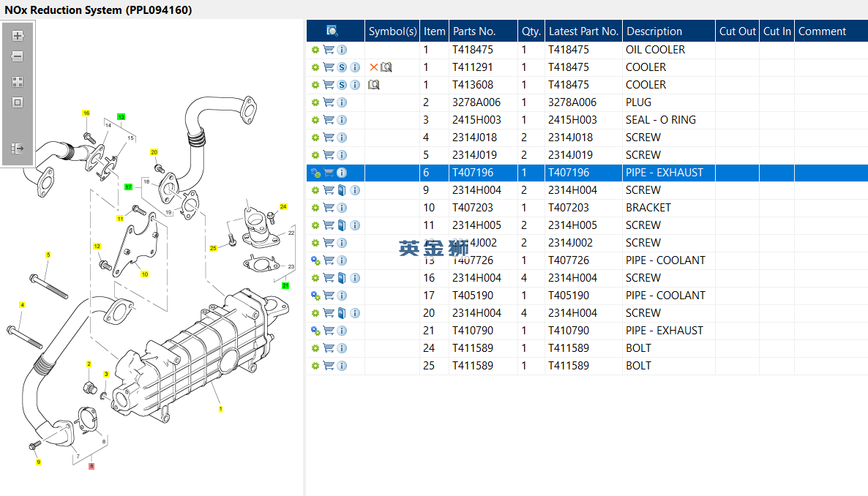Click the Cut Out column header
The height and width of the screenshot is (496, 868).
pyautogui.click(x=737, y=31)
